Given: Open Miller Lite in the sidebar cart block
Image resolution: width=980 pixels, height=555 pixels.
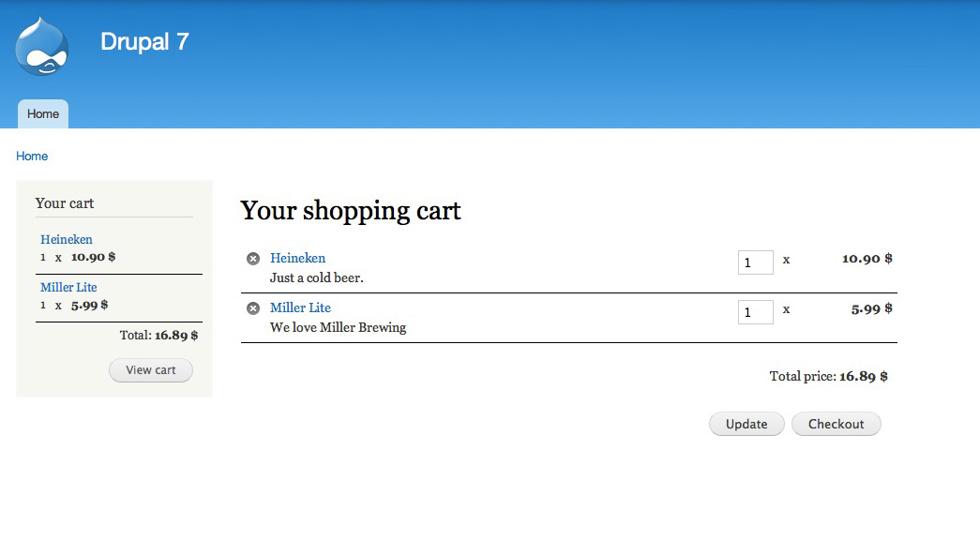Looking at the screenshot, I should (68, 288).
